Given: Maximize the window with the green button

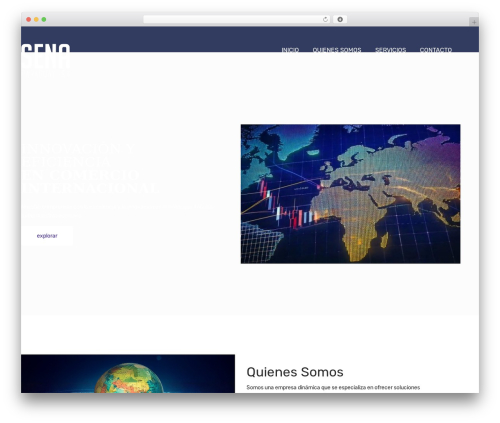Looking at the screenshot, I should pyautogui.click(x=44, y=20).
